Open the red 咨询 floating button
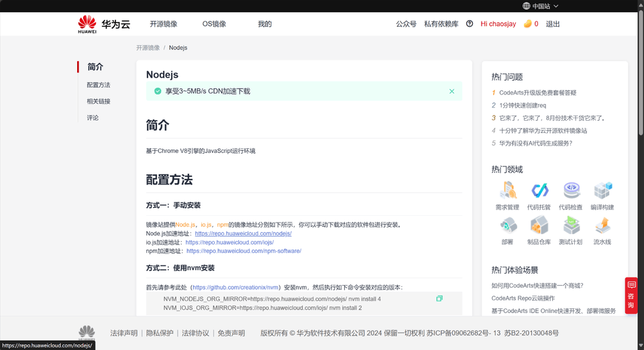This screenshot has width=644, height=350. coord(631,295)
